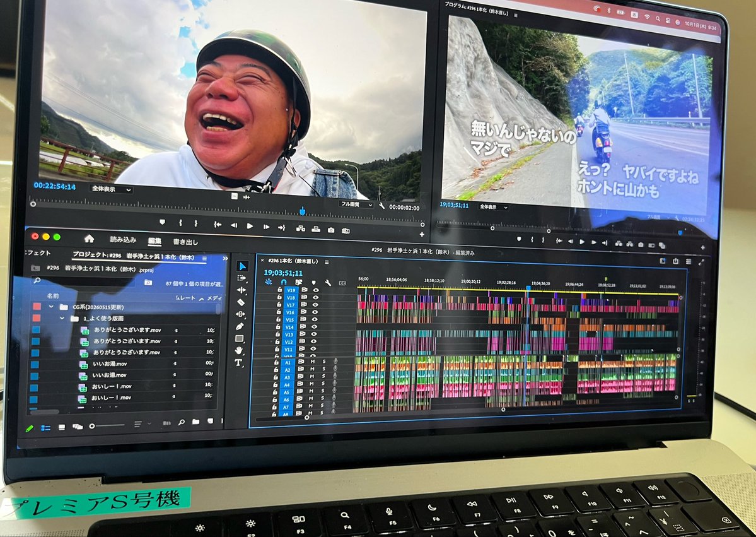Play the source monitor clip
756x537 pixels.
[x=250, y=226]
